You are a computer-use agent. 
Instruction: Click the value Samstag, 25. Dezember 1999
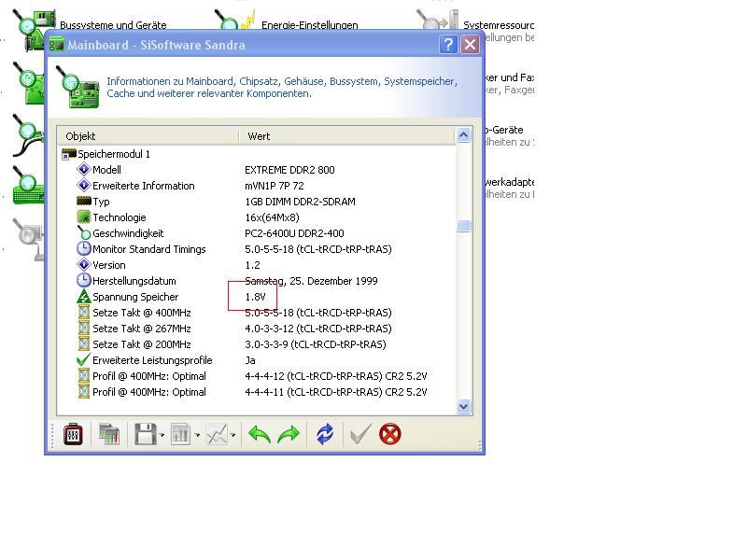[311, 281]
